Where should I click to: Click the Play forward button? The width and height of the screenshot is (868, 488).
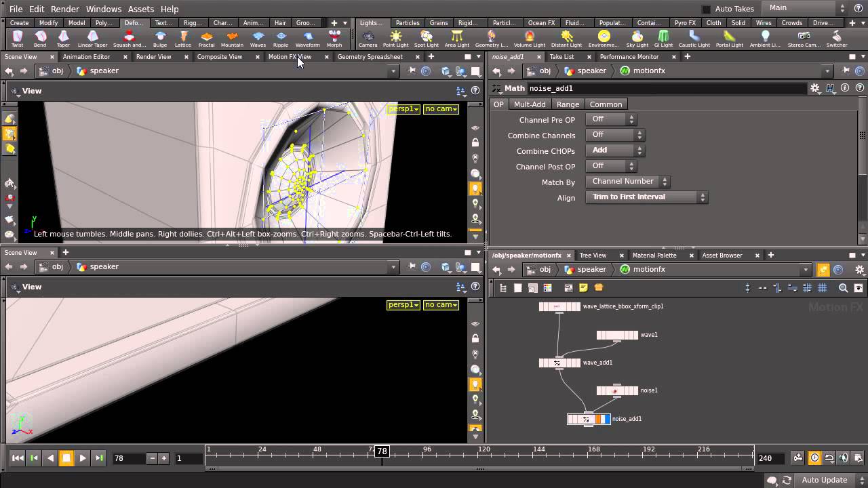pyautogui.click(x=83, y=458)
